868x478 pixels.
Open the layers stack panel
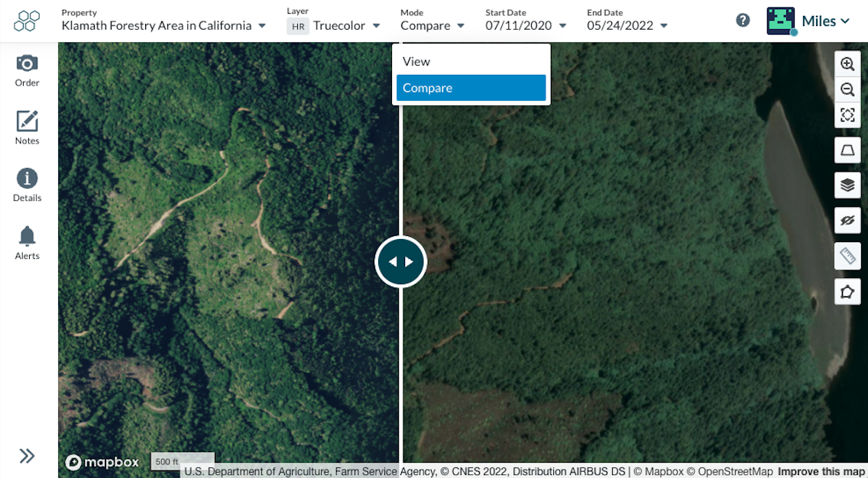tap(847, 185)
